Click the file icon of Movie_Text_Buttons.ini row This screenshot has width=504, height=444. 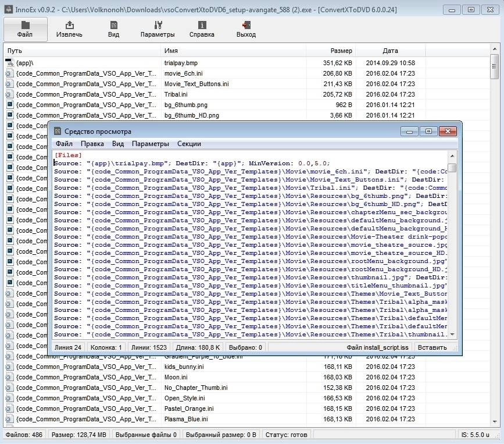pos(10,84)
